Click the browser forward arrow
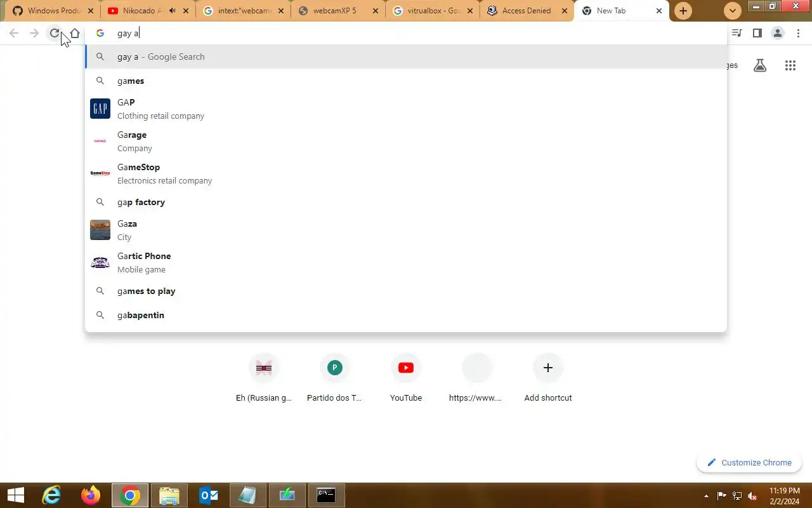The image size is (812, 508). coord(34,33)
